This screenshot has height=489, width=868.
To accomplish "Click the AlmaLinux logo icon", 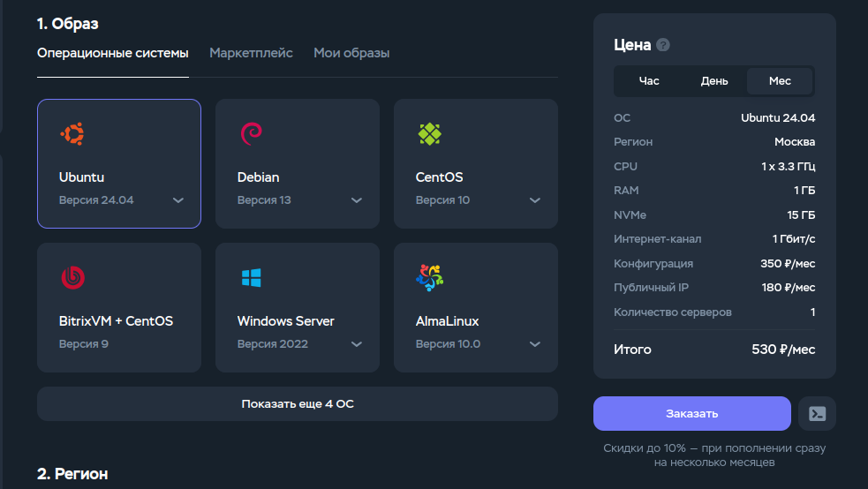I will [428, 277].
